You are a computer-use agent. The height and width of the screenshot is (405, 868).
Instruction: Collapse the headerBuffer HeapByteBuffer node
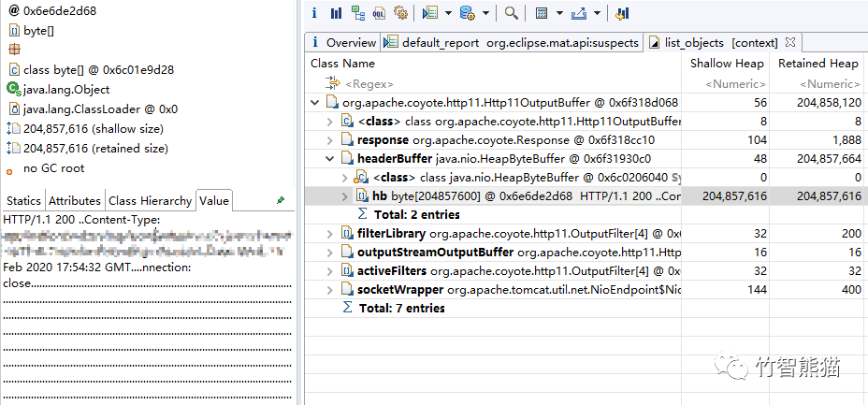point(330,159)
